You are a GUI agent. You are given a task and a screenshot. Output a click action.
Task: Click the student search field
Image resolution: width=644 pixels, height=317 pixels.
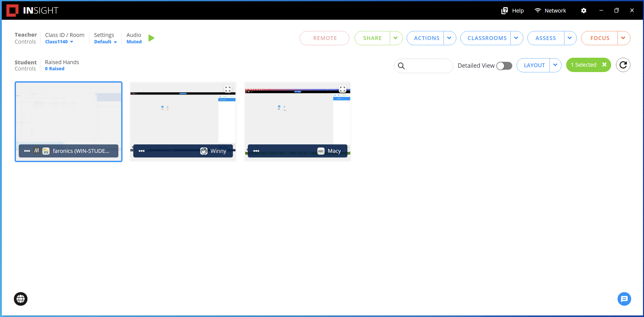point(428,66)
